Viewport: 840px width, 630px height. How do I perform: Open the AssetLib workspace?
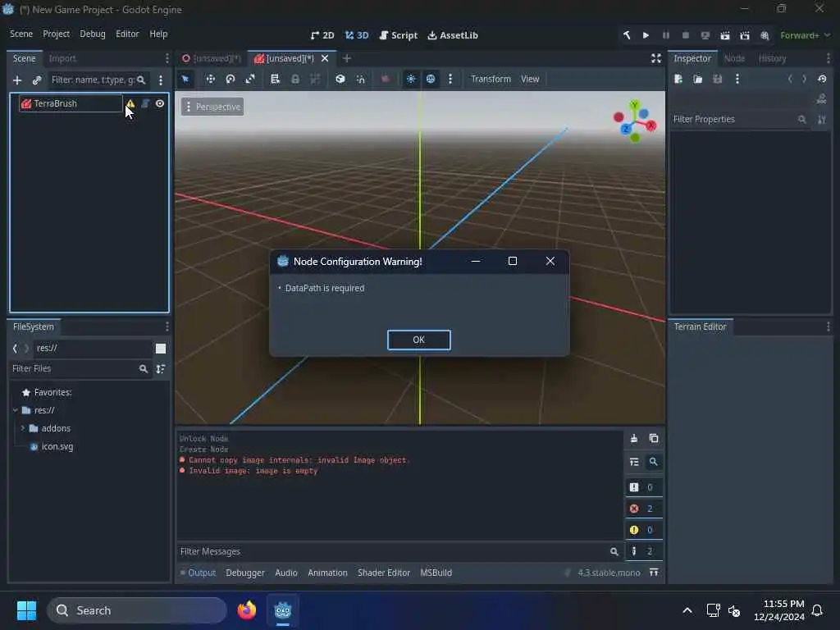tap(453, 35)
